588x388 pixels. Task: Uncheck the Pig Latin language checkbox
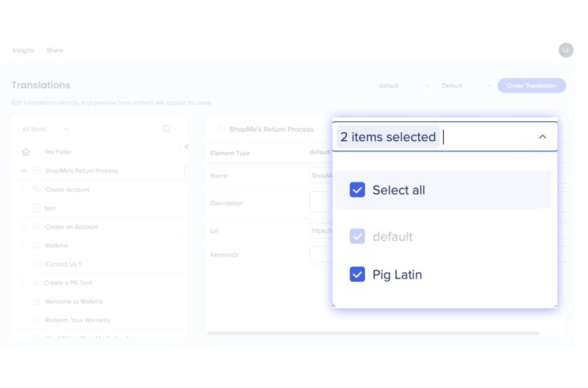tap(357, 274)
